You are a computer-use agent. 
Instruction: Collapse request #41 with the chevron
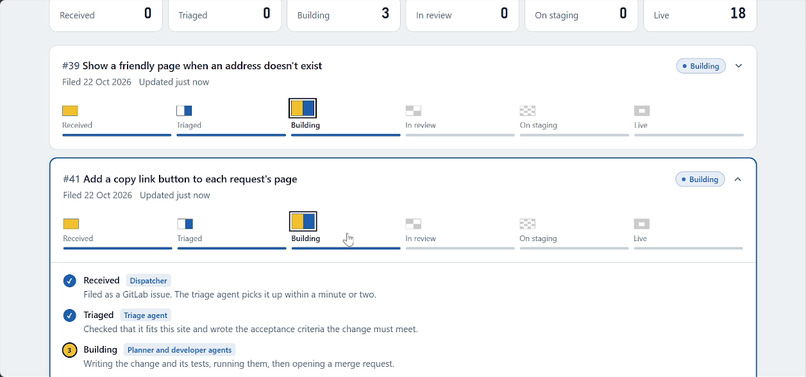pos(738,179)
